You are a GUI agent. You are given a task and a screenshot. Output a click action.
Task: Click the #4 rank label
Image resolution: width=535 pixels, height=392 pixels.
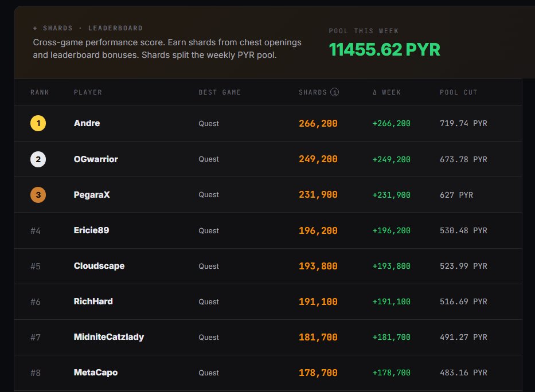pyautogui.click(x=36, y=231)
